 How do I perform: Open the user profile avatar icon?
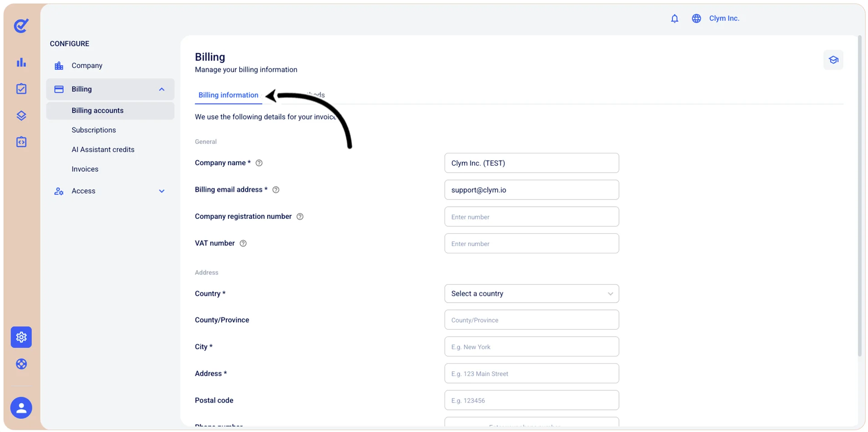click(21, 408)
